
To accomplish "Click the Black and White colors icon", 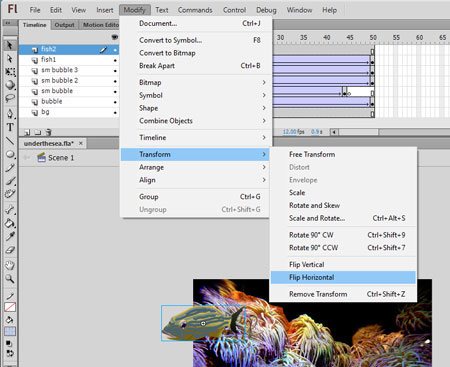I will pyautogui.click(x=9, y=343).
